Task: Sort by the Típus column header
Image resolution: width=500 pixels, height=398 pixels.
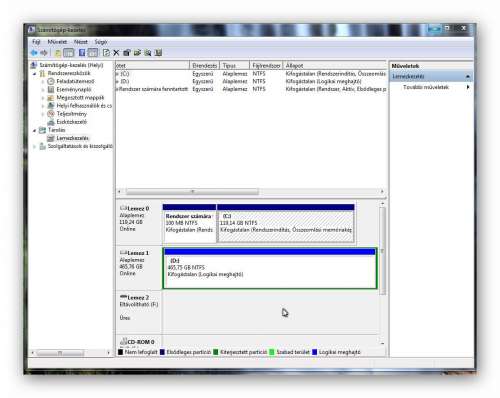Action: pyautogui.click(x=234, y=65)
